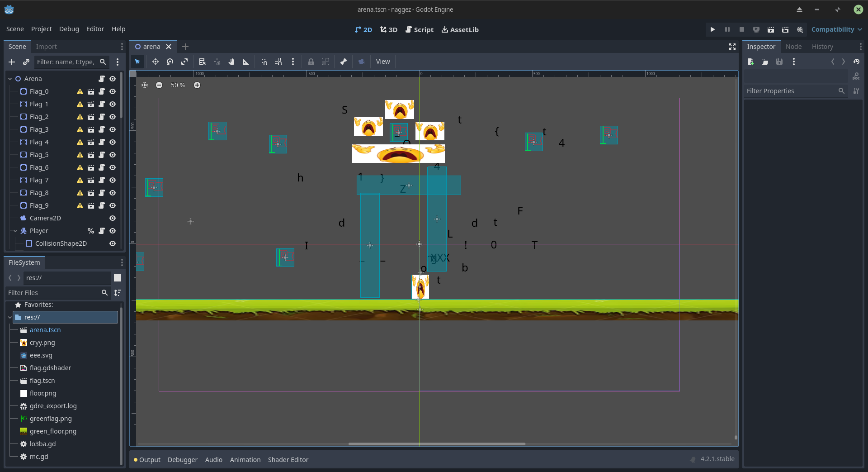Toggle grid snap tool
The height and width of the screenshot is (472, 868).
tap(278, 62)
